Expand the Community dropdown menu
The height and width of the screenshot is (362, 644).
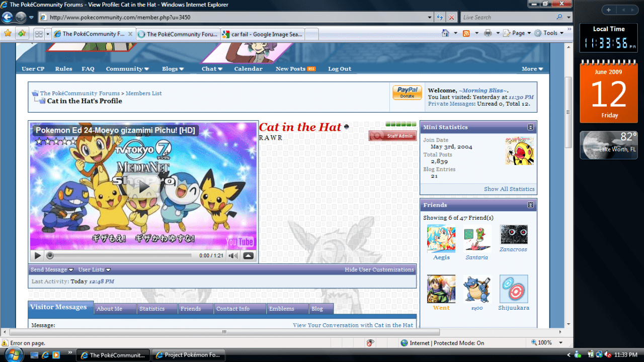[127, 69]
